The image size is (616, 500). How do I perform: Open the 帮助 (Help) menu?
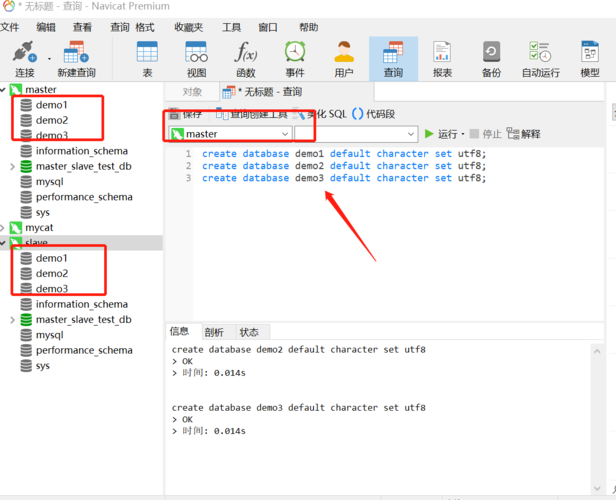[308, 27]
